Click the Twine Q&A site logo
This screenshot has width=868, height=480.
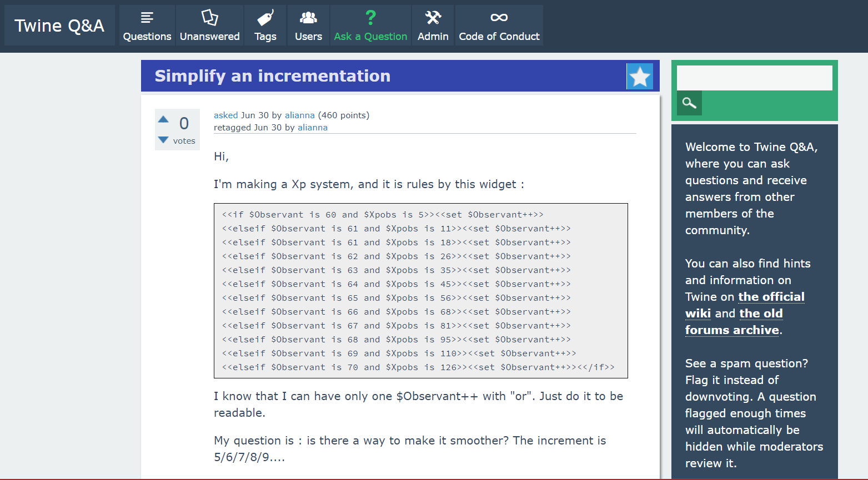(59, 26)
